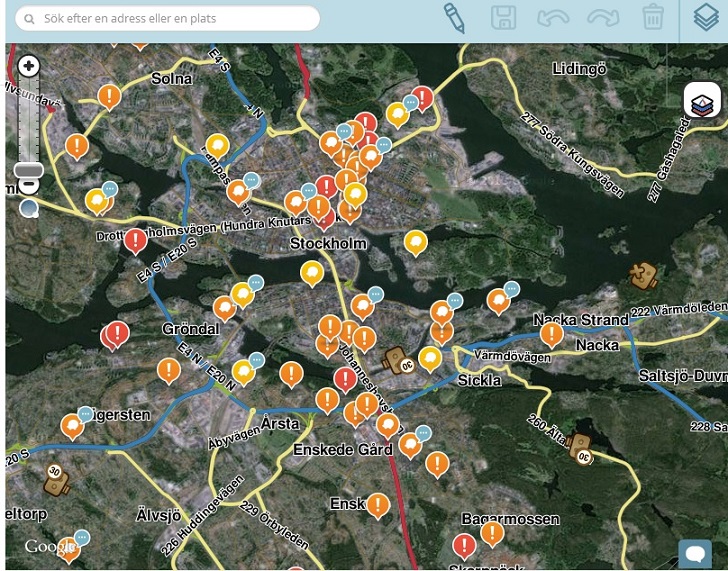Image resolution: width=728 pixels, height=571 pixels.
Task: Open the chat bubble support button
Action: tap(694, 553)
